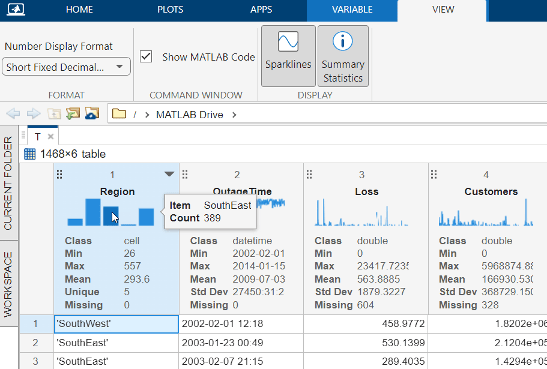Screen dimensions: 547x369
Task: Go back to previous folder
Action: 13,114
